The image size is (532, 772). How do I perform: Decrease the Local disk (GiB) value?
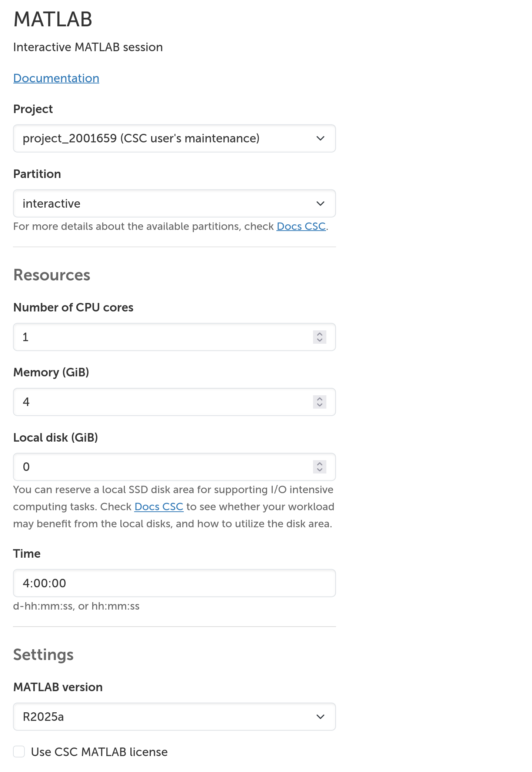coord(320,470)
